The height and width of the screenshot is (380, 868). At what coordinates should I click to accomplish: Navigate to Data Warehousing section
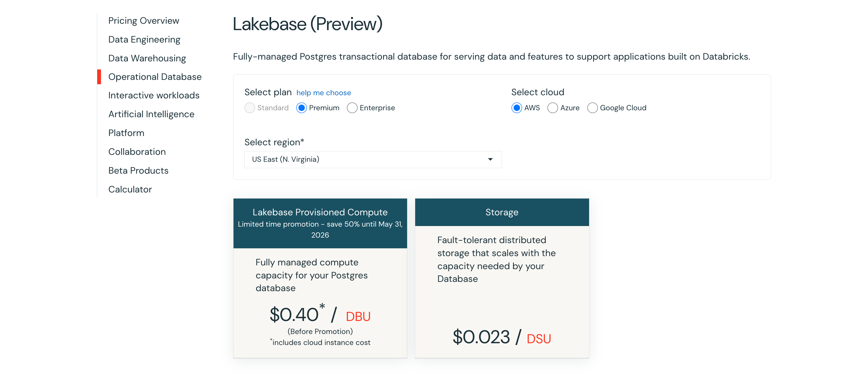click(x=147, y=58)
